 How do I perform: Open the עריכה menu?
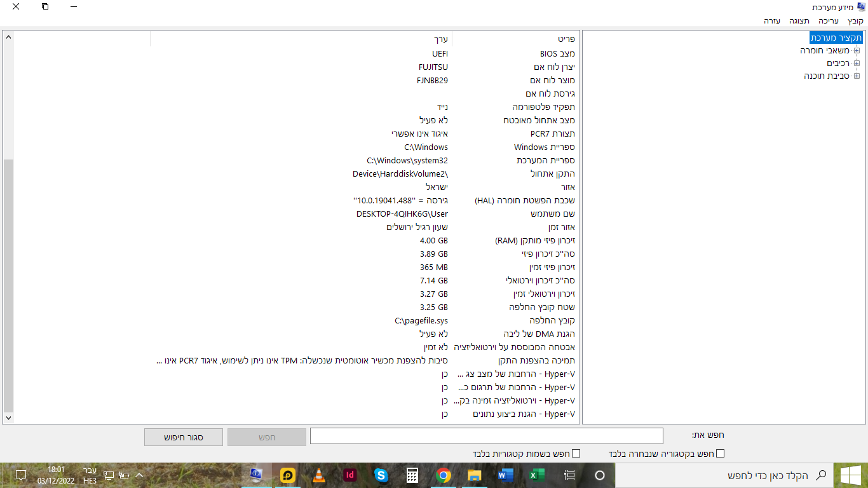tap(828, 21)
